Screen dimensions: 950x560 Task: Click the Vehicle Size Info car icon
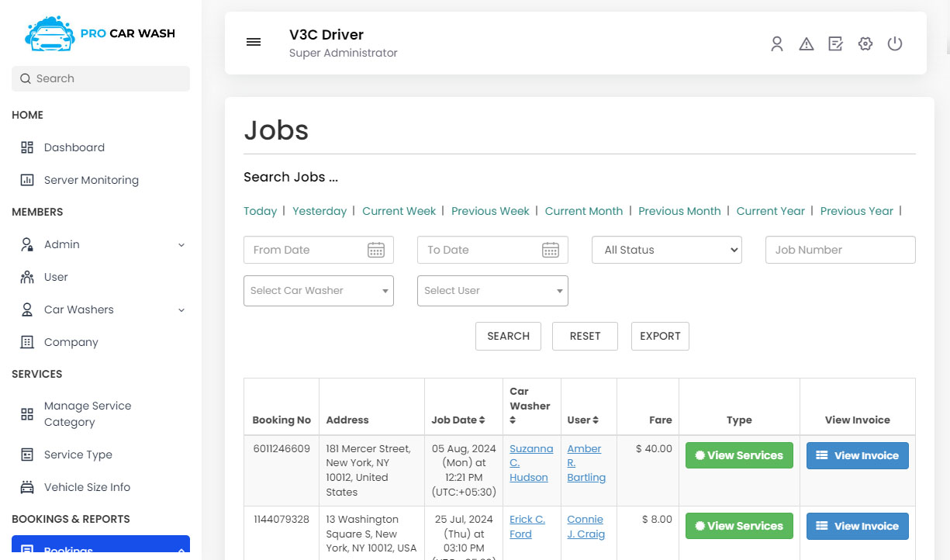[x=27, y=487]
